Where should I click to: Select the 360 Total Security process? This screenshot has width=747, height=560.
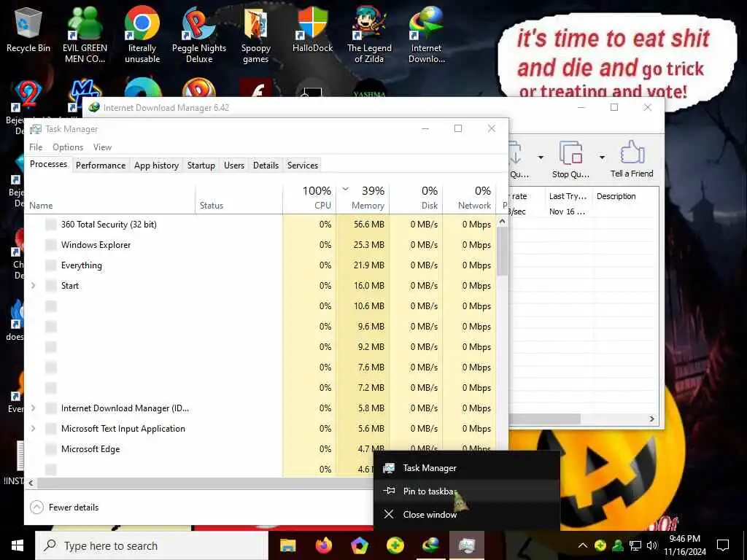click(x=260, y=225)
